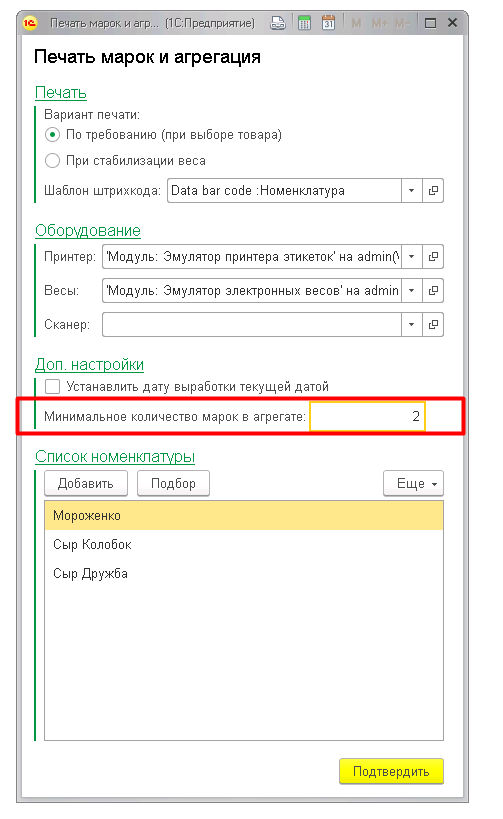Collapse the Оборудование section header
503x819 pixels.
(x=88, y=230)
